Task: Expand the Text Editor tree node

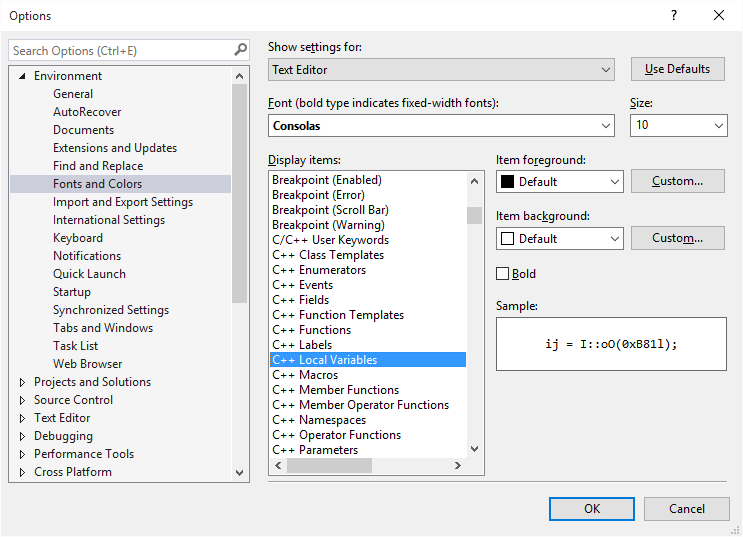Action: (x=22, y=418)
